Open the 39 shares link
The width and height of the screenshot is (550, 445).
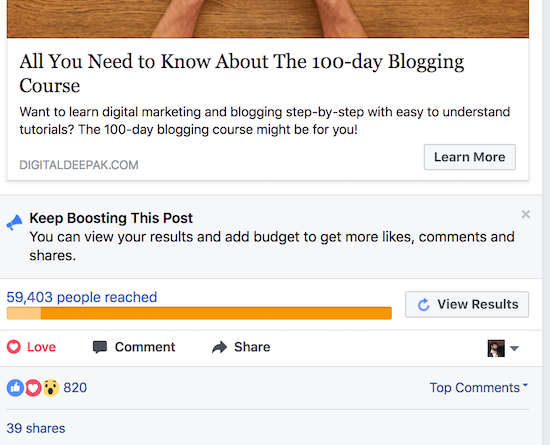36,428
